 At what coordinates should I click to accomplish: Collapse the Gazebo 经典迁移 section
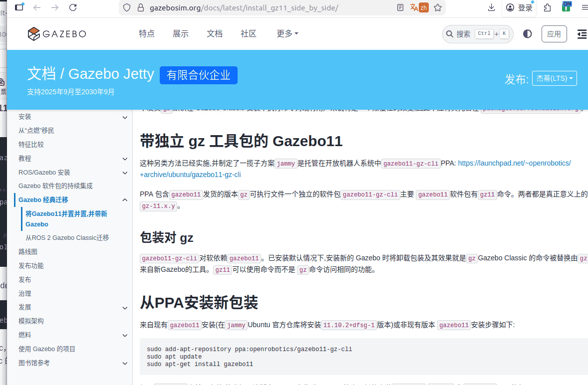pos(125,199)
